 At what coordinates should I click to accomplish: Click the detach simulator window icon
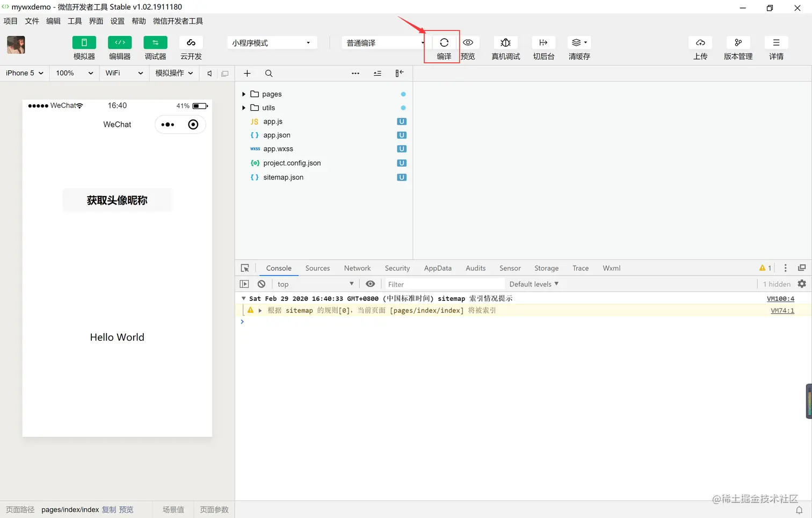[x=225, y=74]
